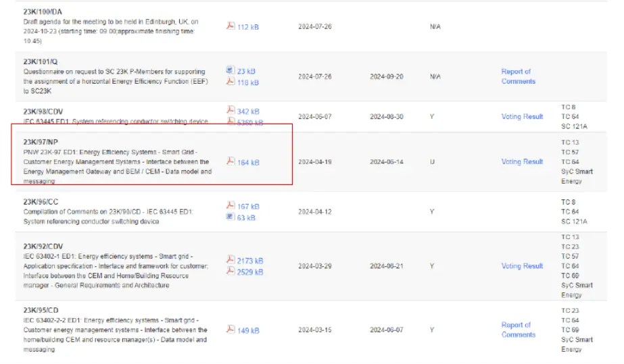
Task: Open the PDF icon for the 164 kB file
Action: tap(230, 162)
